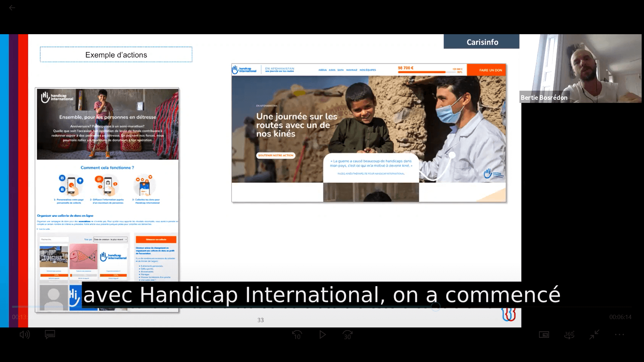The height and width of the screenshot is (362, 644).
Task: Click the seek bar position knob
Action: [435, 307]
